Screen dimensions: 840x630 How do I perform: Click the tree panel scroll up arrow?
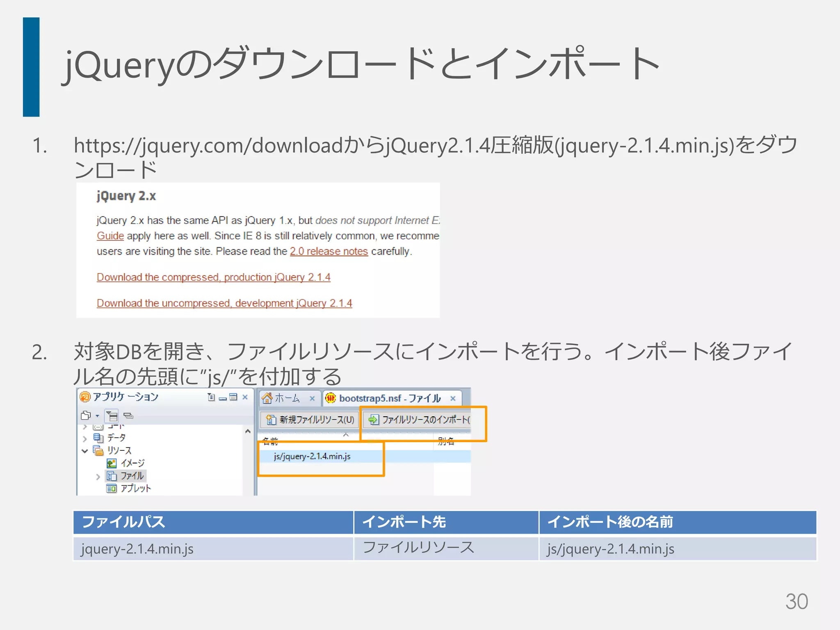click(248, 431)
